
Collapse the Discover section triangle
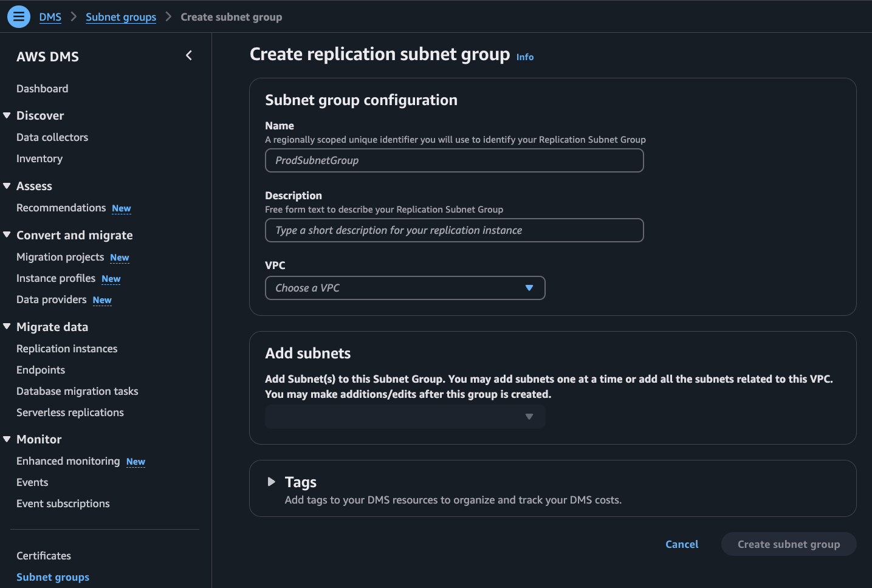(7, 115)
